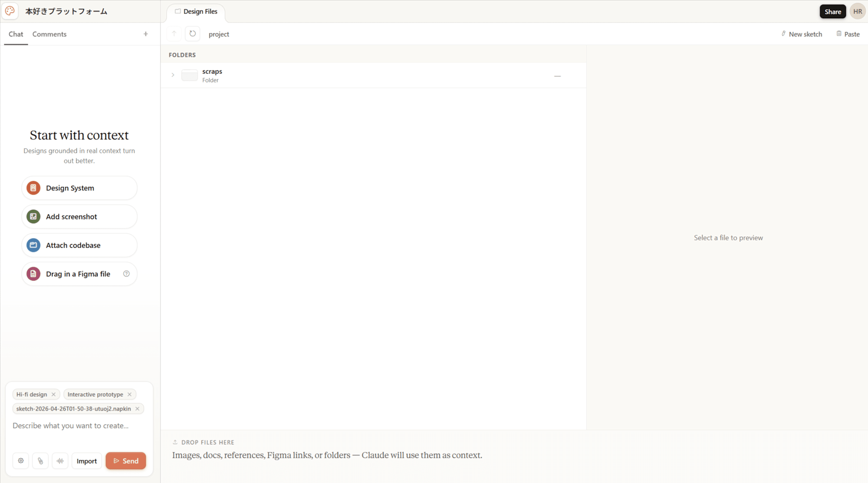The image size is (868, 483).
Task: Open the HR user avatar
Action: pos(858,11)
